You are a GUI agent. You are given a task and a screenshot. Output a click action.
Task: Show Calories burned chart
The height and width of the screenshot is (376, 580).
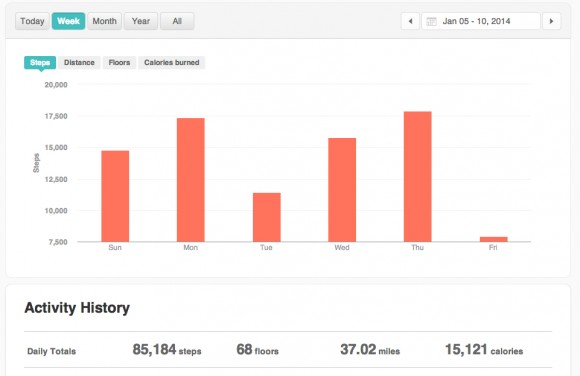[x=172, y=63]
